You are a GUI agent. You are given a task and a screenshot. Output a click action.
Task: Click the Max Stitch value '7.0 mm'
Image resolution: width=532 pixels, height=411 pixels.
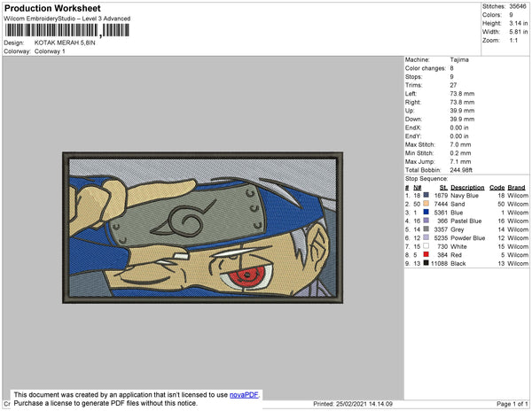coord(460,144)
